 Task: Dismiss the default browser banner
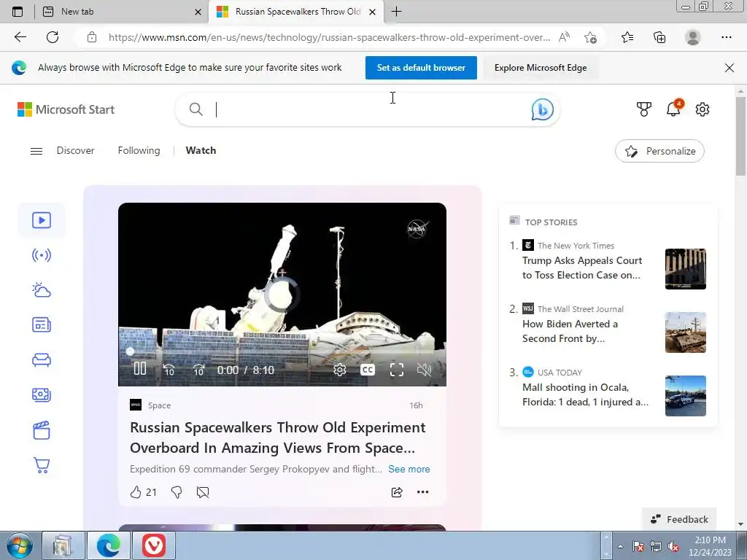pos(729,68)
